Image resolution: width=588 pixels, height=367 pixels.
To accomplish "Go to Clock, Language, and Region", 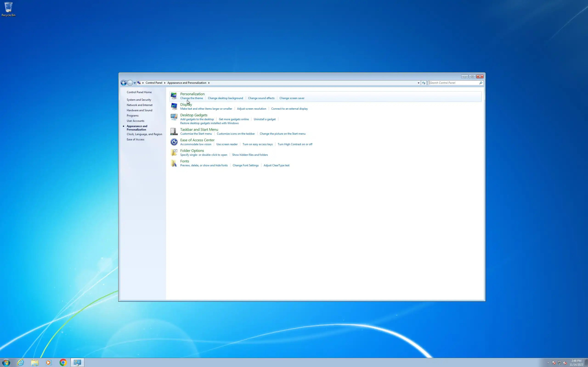I will tap(144, 134).
